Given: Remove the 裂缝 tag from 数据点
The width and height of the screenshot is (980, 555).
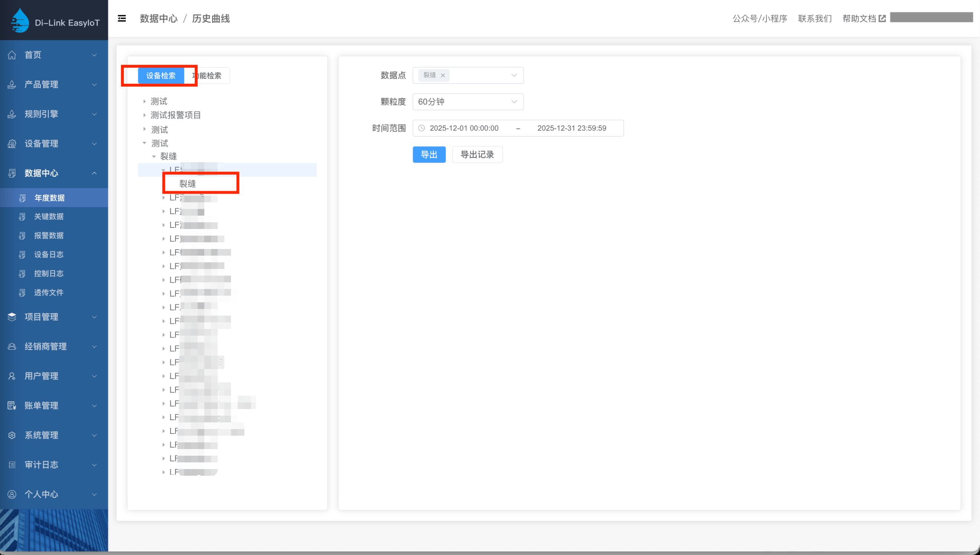Looking at the screenshot, I should pyautogui.click(x=443, y=76).
